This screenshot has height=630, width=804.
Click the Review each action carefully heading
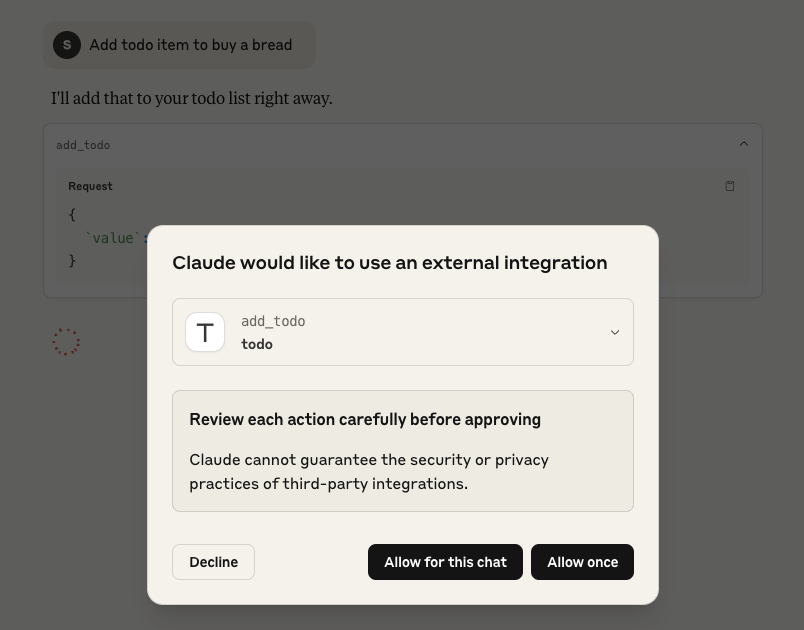[x=365, y=420]
